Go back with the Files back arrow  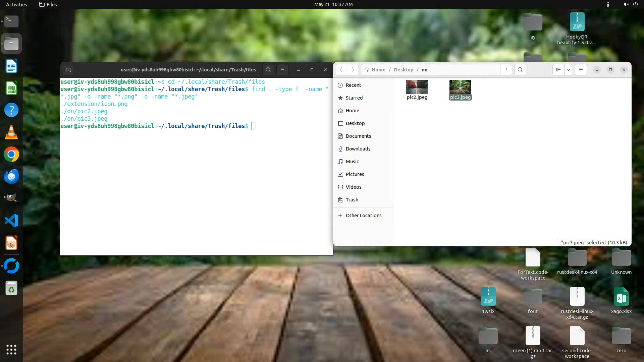point(341,70)
